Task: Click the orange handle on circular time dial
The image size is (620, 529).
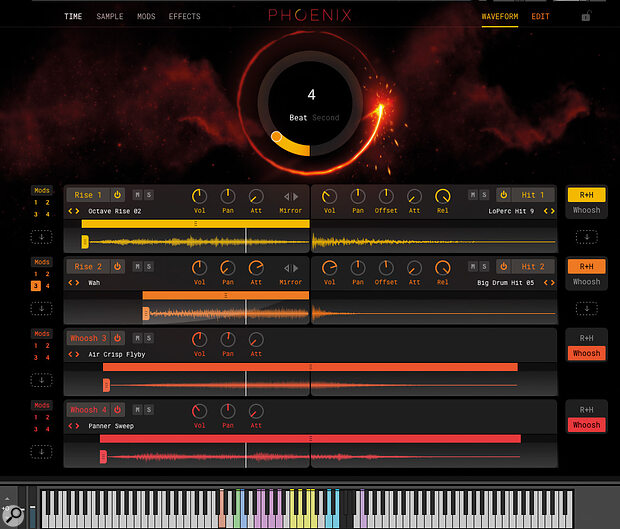Action: click(x=276, y=137)
